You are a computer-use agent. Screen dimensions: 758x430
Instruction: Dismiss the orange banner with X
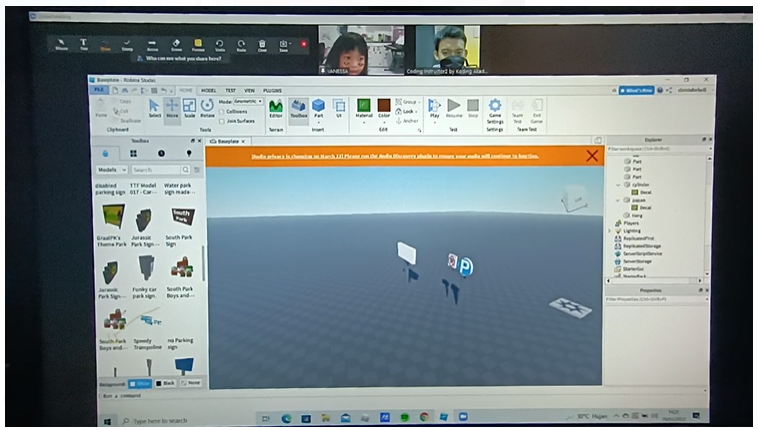(592, 156)
